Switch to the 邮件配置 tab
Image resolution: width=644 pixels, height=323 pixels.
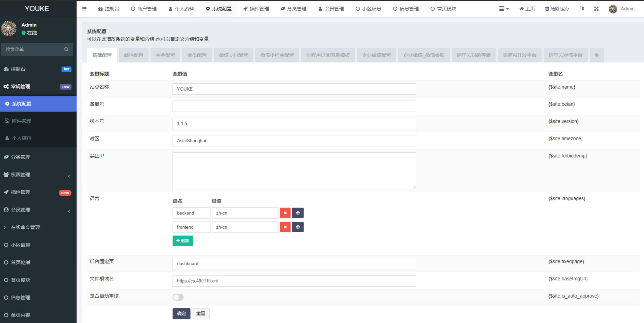click(134, 55)
